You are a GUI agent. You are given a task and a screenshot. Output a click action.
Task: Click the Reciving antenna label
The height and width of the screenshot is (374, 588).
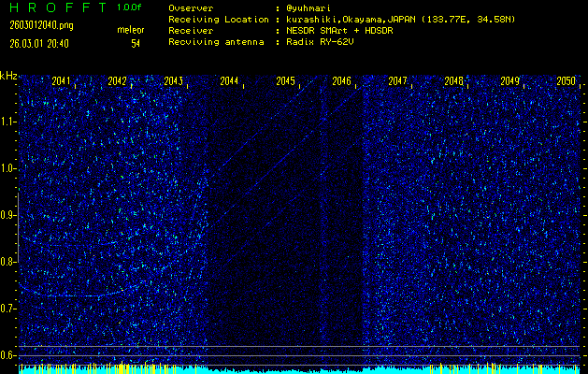216,42
